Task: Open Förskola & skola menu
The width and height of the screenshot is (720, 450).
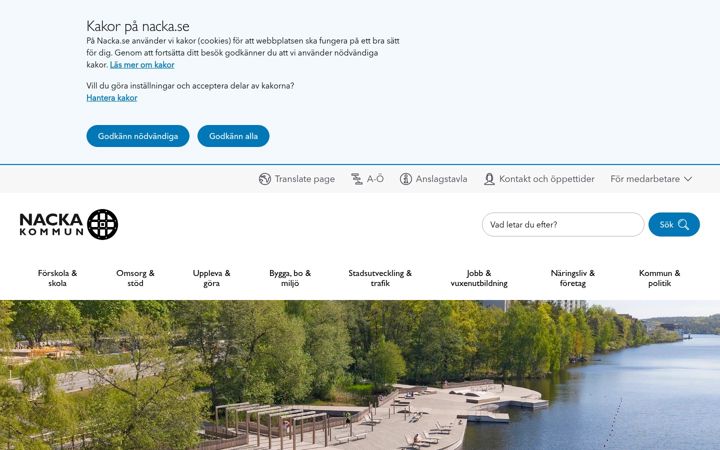Action: coord(57,278)
